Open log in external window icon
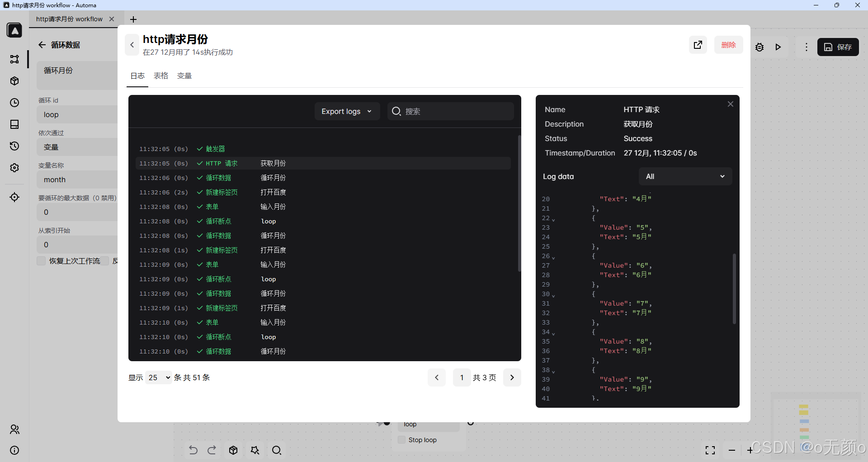Viewport: 868px width, 462px height. (698, 45)
